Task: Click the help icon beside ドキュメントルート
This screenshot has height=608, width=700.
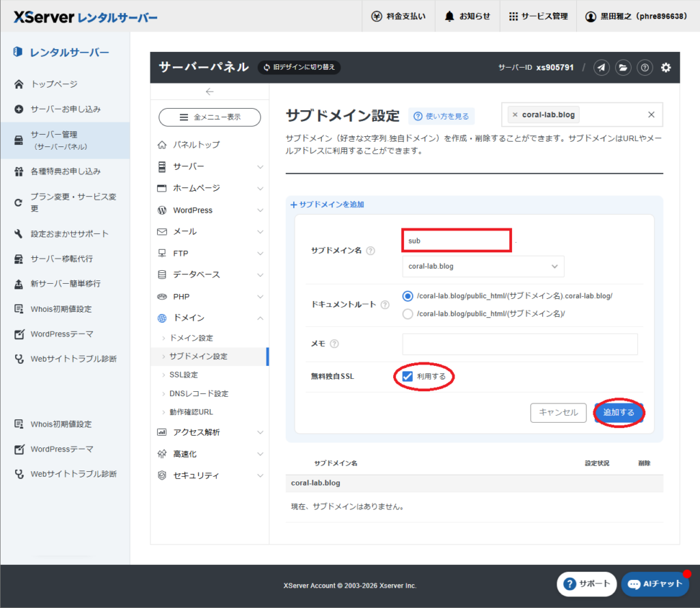Action: click(385, 304)
